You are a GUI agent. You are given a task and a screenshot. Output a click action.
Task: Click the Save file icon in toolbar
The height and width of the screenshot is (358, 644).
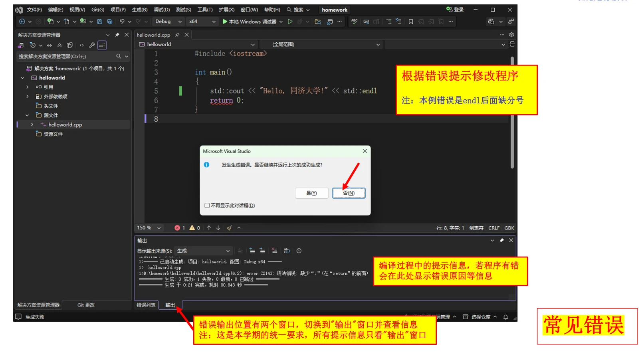tap(100, 22)
